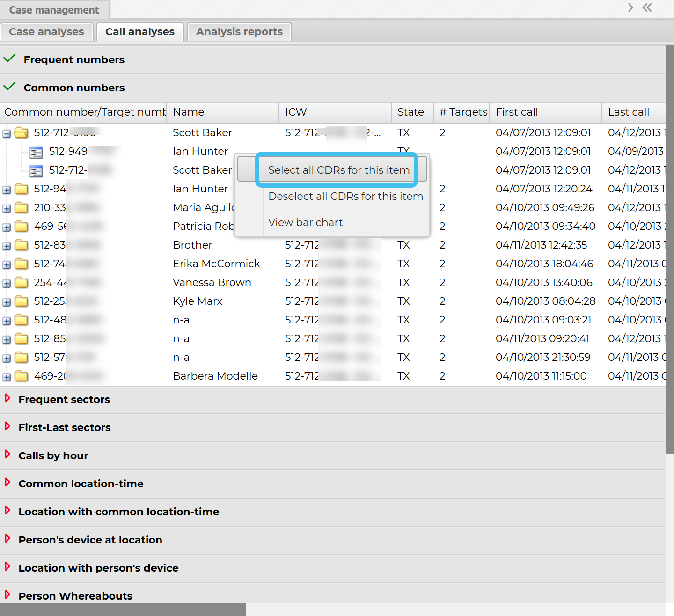This screenshot has height=616, width=674.
Task: Click the folder icon in Kyle Marx row
Action: [21, 301]
